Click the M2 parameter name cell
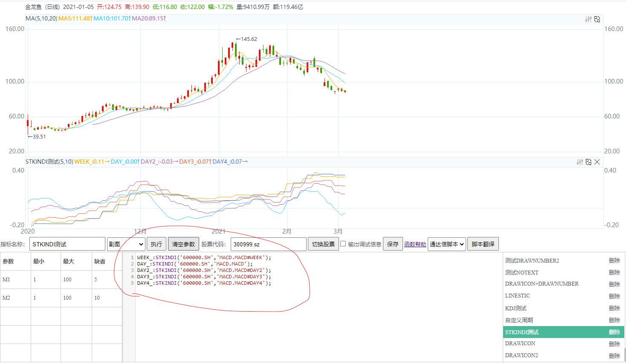 [x=16, y=298]
